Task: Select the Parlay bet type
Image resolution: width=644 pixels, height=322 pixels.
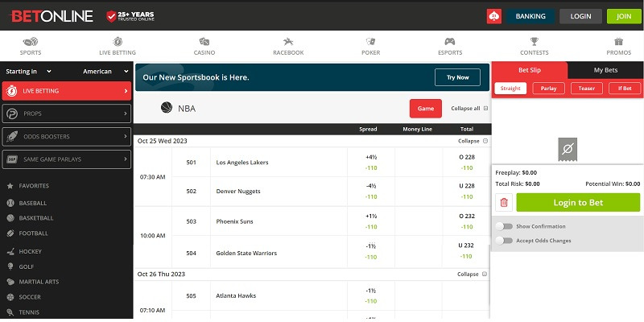Action: coord(548,89)
